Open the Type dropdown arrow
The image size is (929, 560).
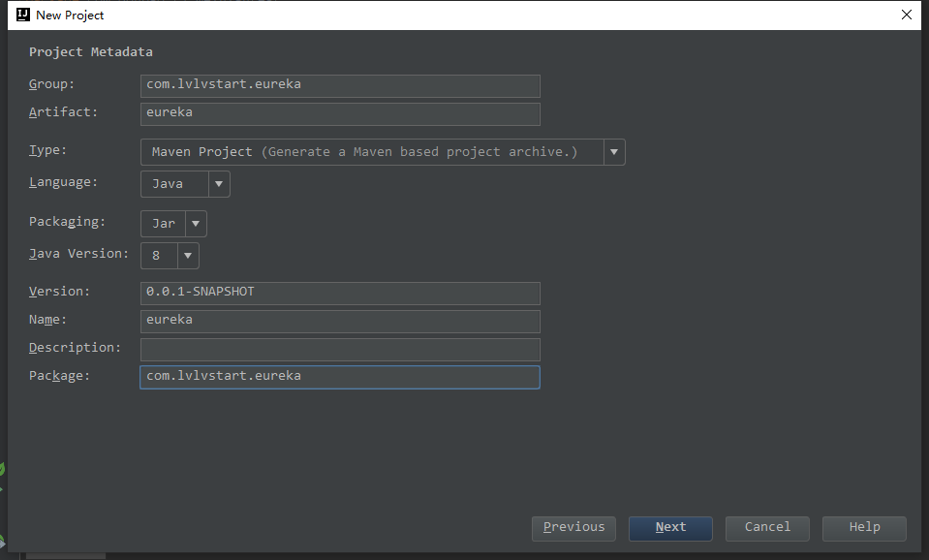(614, 152)
